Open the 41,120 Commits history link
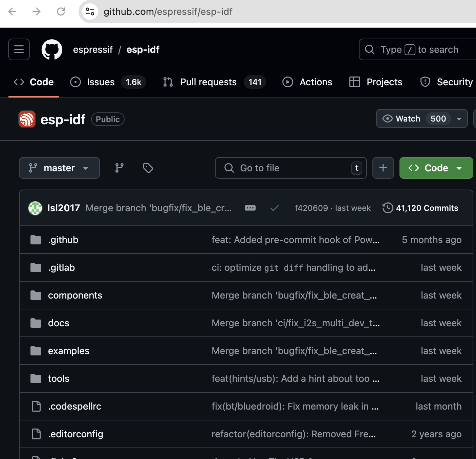 (x=420, y=208)
